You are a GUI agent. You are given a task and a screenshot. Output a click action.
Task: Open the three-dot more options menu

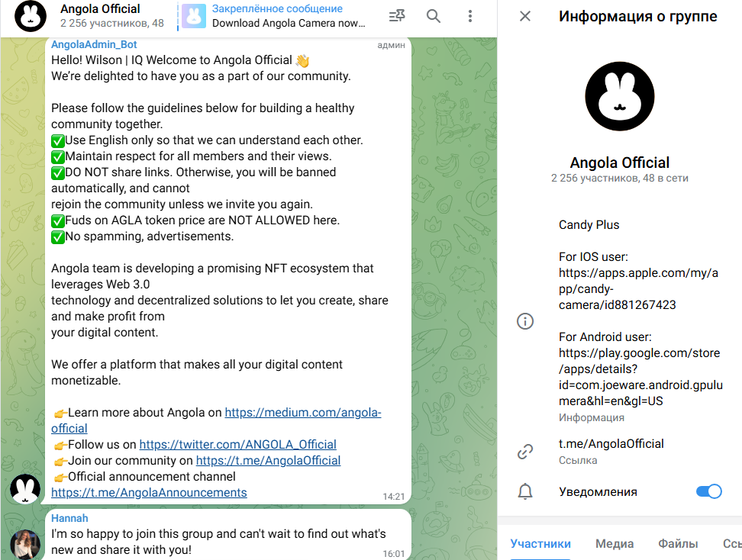(x=470, y=16)
